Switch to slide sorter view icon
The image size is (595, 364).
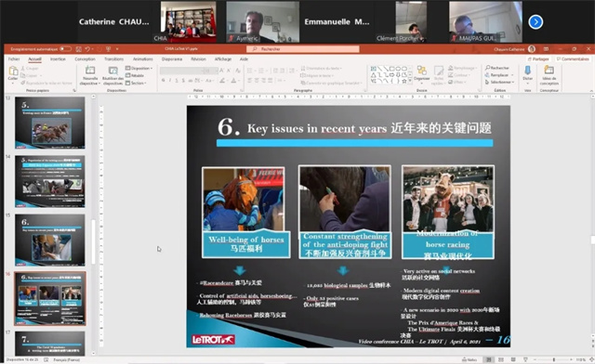501,359
